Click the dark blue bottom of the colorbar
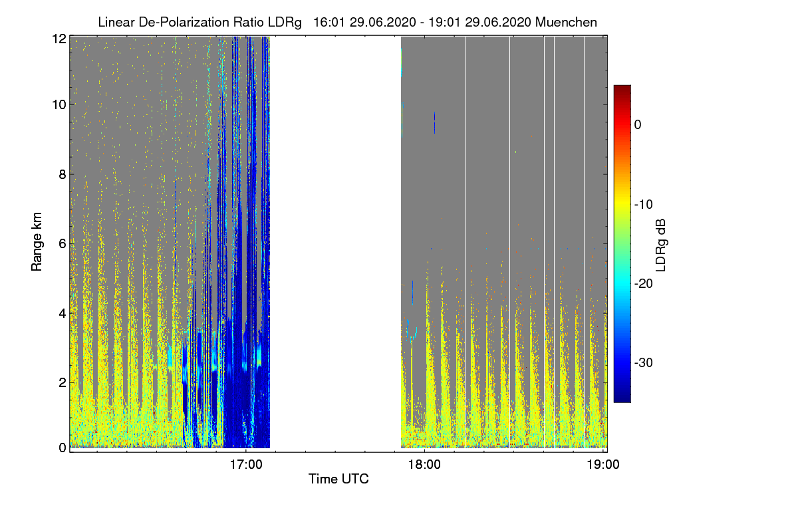This screenshot has height=532, width=798. click(622, 398)
